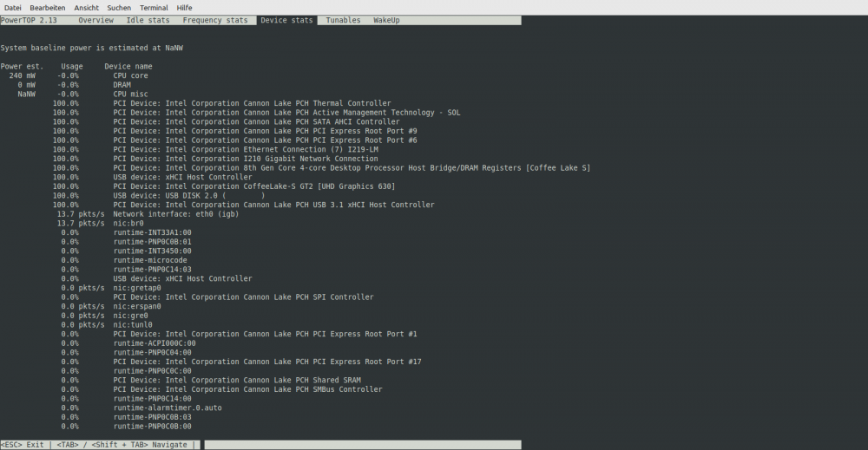Select the runtime-alarmtimer.0.auto row
Viewport: 868px width, 450px height.
click(x=141, y=408)
